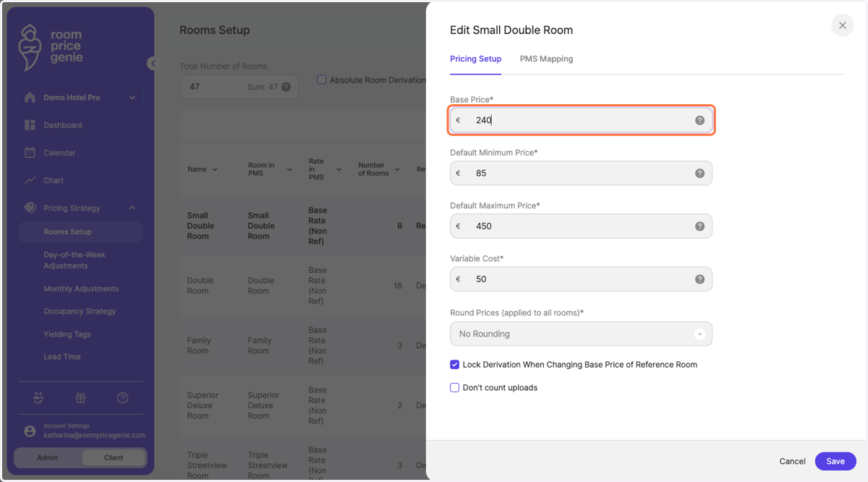Image resolution: width=868 pixels, height=482 pixels.
Task: Open Lead Time page
Action: [62, 357]
